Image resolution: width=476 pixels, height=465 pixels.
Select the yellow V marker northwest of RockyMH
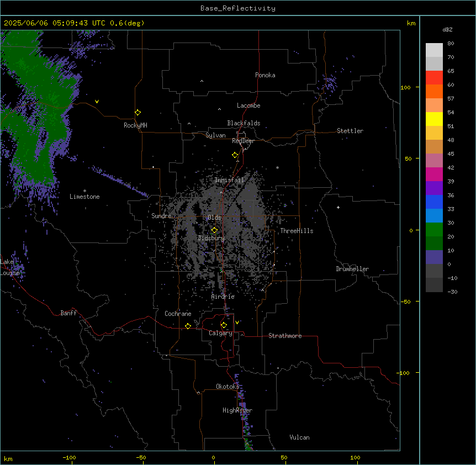click(x=97, y=102)
